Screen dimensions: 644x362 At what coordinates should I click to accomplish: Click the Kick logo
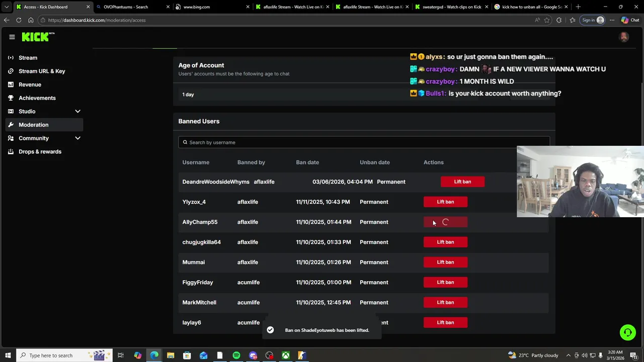pyautogui.click(x=38, y=37)
